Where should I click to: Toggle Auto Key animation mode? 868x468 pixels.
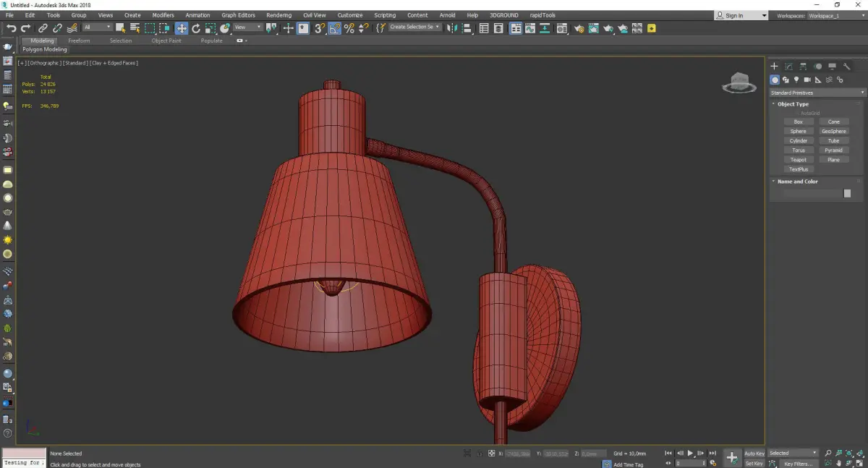pos(754,454)
